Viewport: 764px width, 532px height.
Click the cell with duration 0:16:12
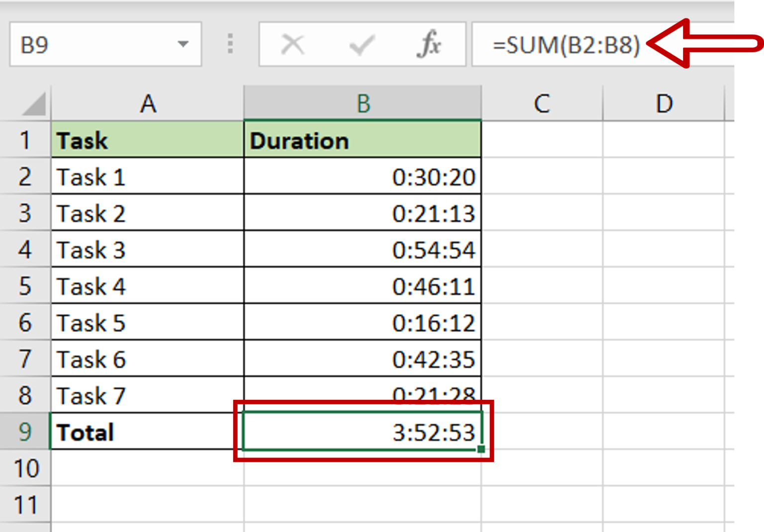pyautogui.click(x=363, y=323)
